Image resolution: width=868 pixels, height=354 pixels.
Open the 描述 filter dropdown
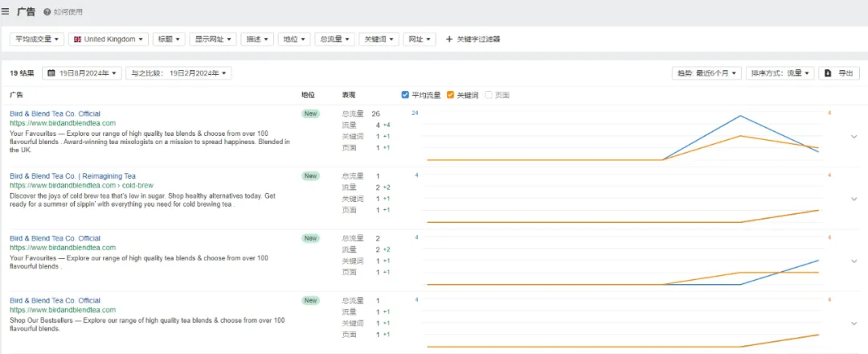click(x=257, y=39)
